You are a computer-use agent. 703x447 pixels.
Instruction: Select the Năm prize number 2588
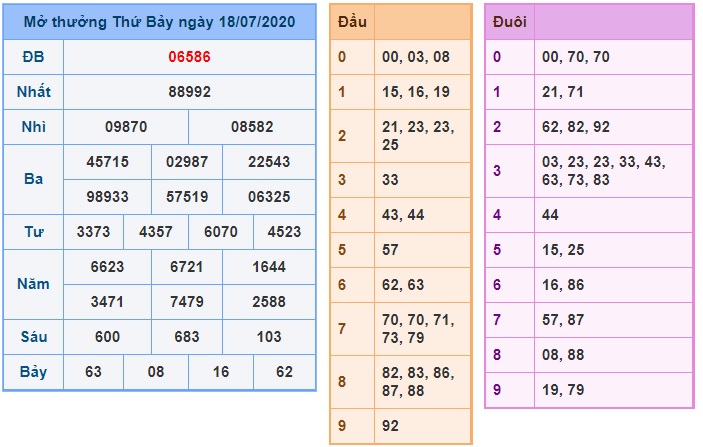pyautogui.click(x=269, y=302)
